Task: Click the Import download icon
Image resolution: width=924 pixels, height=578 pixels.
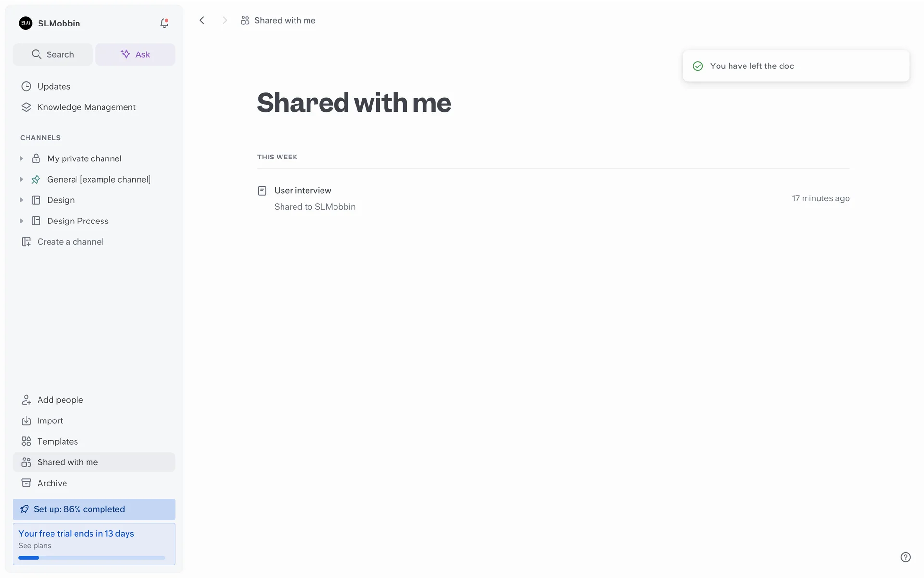Action: (x=26, y=420)
